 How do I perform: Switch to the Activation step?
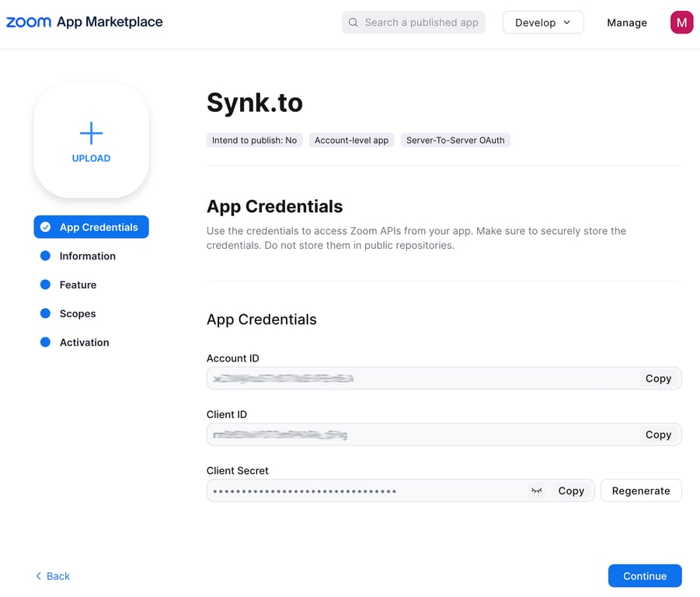tap(84, 342)
